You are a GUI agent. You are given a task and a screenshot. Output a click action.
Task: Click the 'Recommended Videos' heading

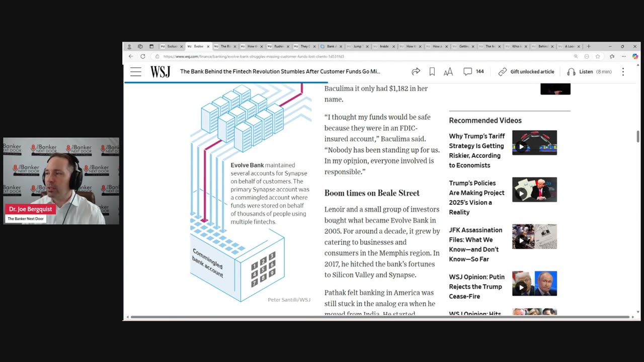point(485,121)
